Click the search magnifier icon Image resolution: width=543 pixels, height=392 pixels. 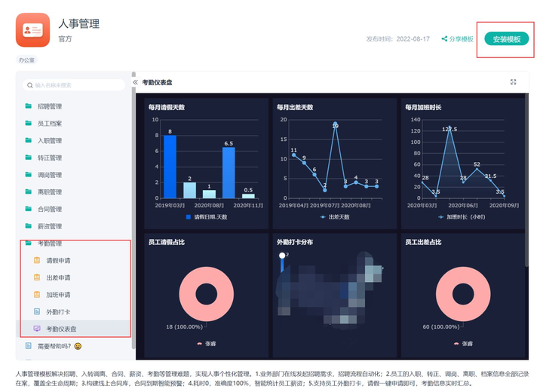tap(30, 85)
